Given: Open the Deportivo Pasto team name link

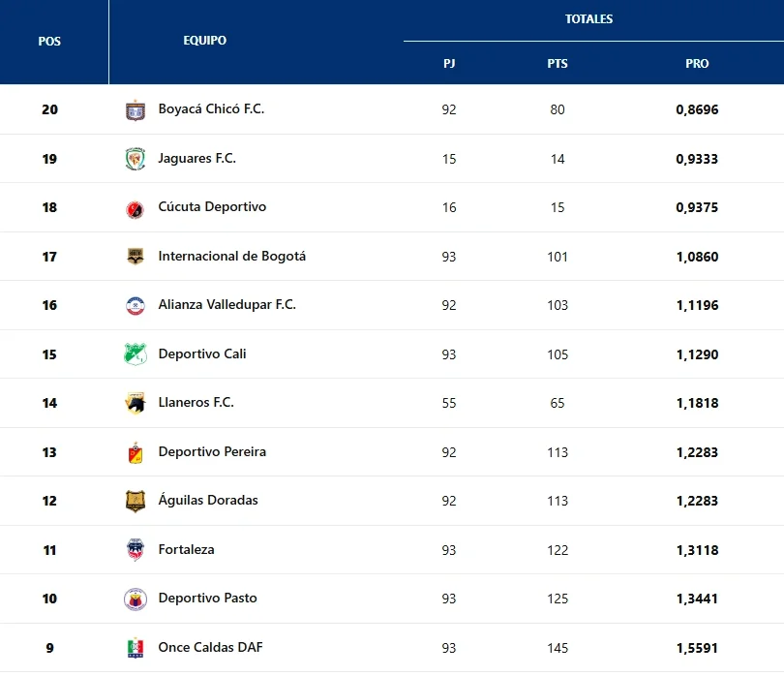Looking at the screenshot, I should 207,598.
